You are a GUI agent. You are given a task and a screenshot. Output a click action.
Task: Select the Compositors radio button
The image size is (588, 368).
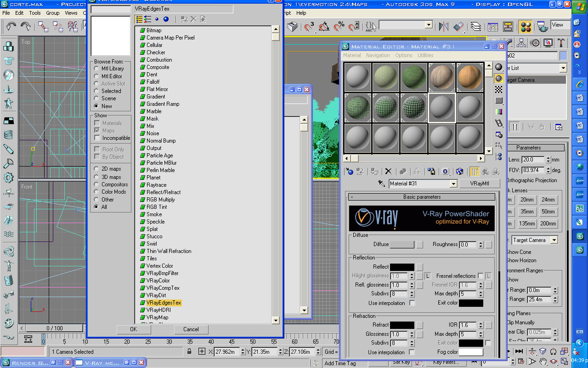pos(96,184)
